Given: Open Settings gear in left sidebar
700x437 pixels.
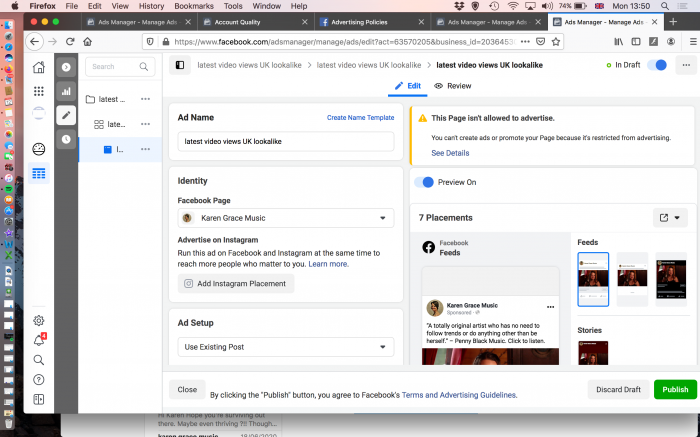Looking at the screenshot, I should [x=39, y=320].
